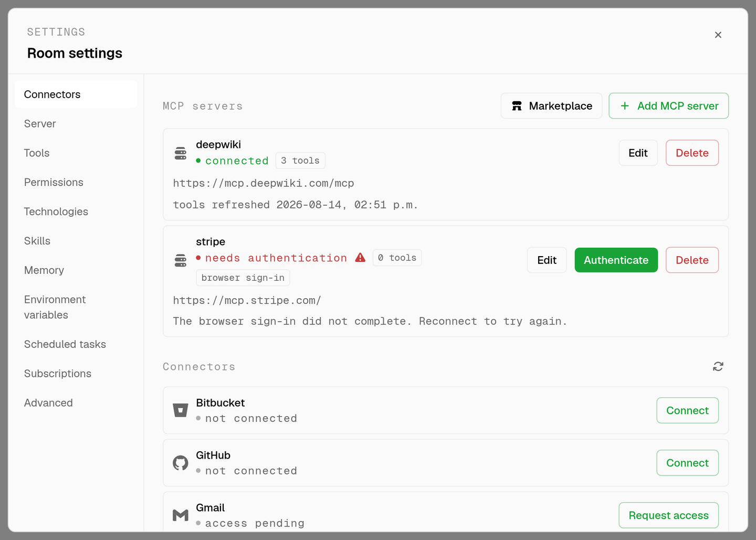Click the Bitbucket logo icon

coord(181,410)
